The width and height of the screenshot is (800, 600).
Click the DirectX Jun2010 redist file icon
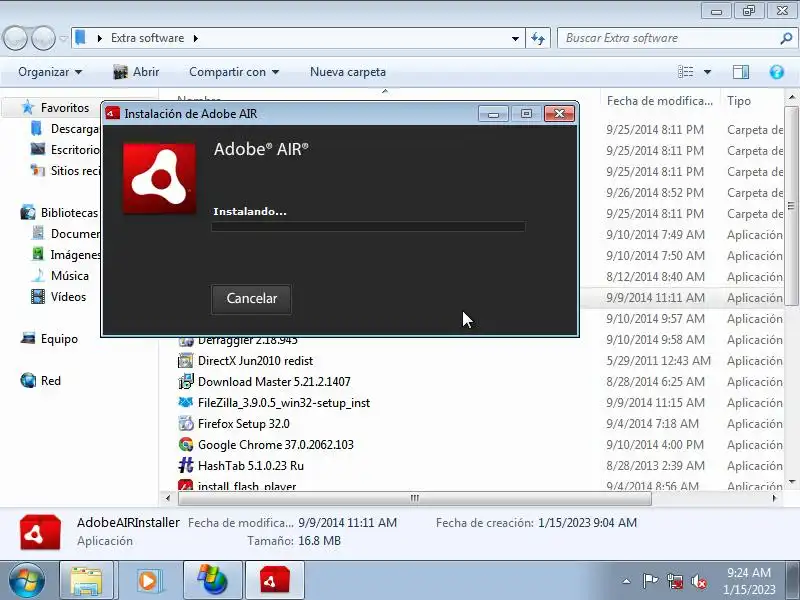(x=186, y=361)
